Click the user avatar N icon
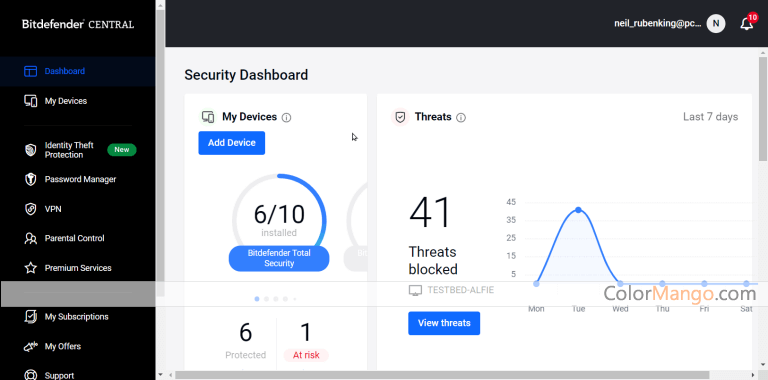 coord(716,24)
